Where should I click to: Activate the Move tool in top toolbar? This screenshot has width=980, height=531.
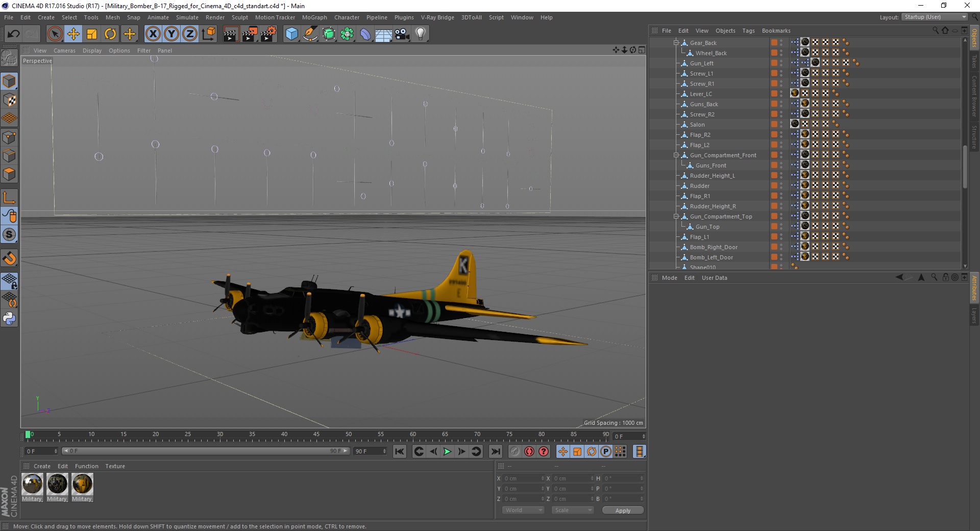tap(73, 34)
